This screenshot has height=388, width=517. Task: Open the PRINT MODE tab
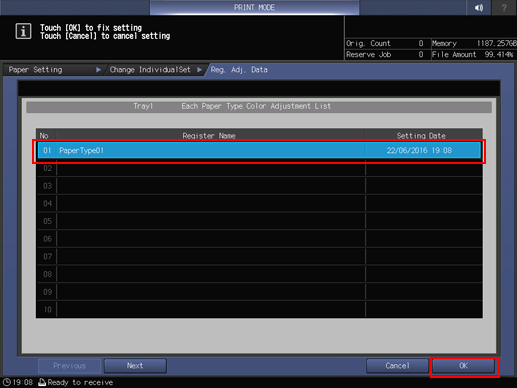click(x=254, y=7)
